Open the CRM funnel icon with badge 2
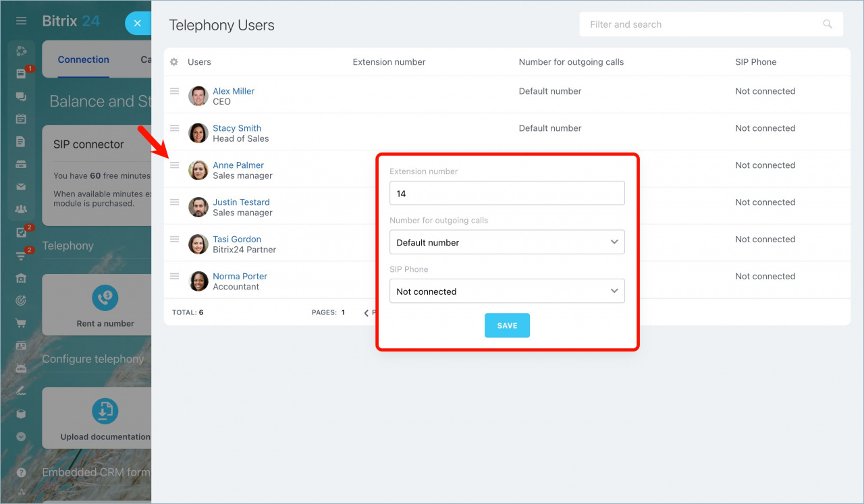Viewport: 864px width, 504px height. [x=21, y=254]
